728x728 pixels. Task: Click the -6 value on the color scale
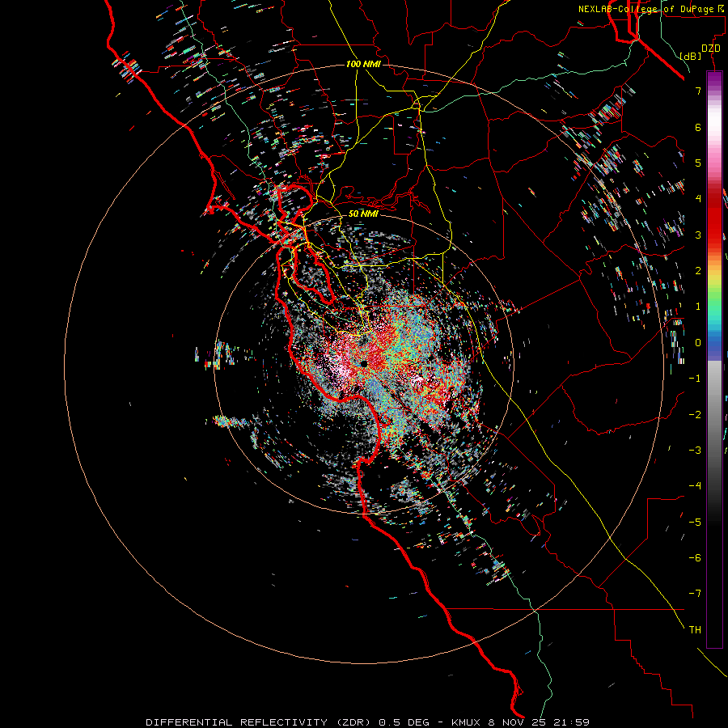(695, 558)
